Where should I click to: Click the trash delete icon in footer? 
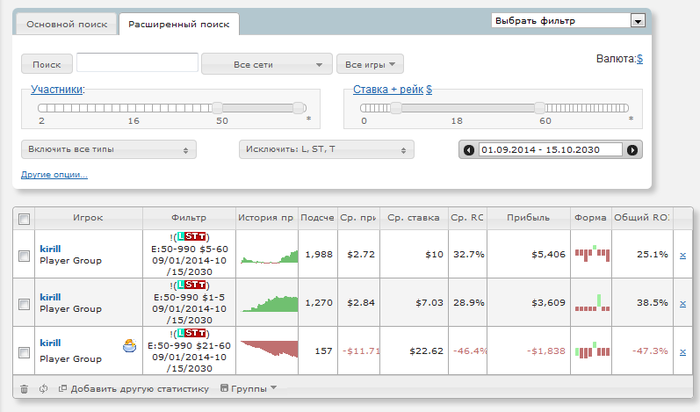tap(24, 389)
